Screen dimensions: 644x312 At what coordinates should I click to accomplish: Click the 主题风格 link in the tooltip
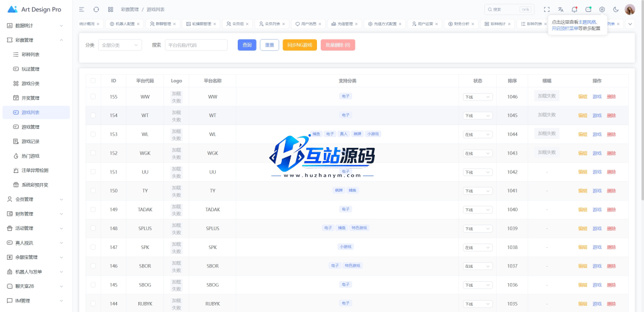588,22
